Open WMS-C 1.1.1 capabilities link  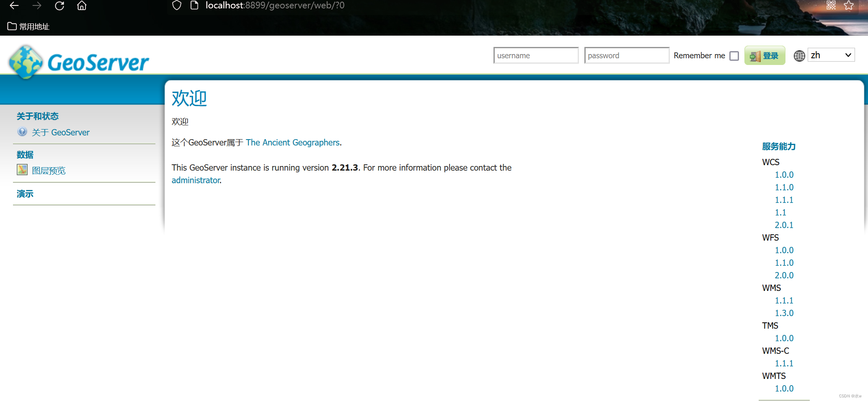(784, 363)
